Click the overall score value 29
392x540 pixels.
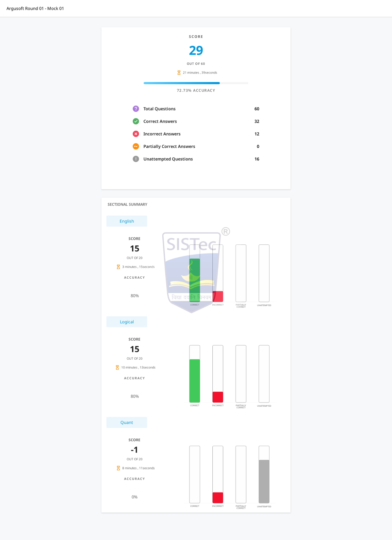click(196, 50)
